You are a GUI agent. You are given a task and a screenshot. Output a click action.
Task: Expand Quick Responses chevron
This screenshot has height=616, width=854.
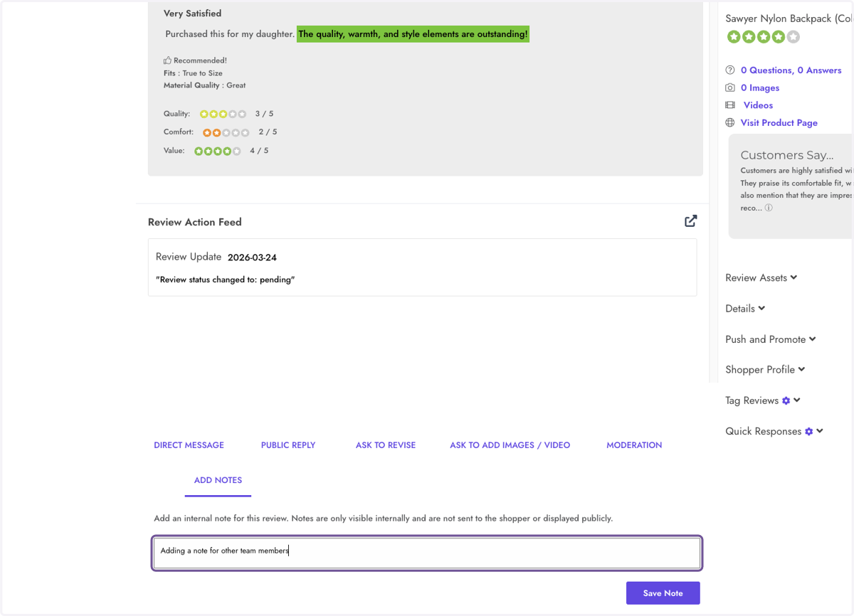(820, 430)
